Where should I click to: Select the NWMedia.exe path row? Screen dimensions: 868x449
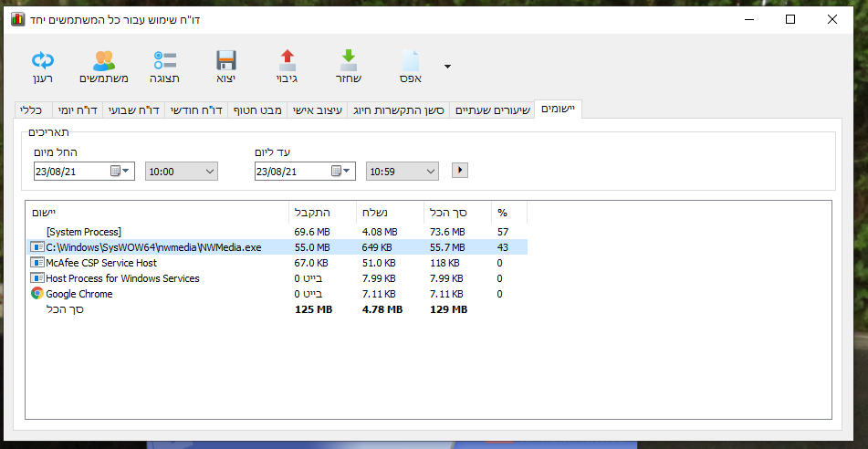pyautogui.click(x=277, y=247)
